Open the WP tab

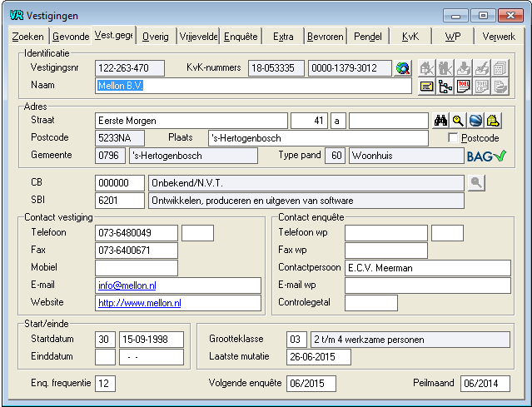coord(453,37)
